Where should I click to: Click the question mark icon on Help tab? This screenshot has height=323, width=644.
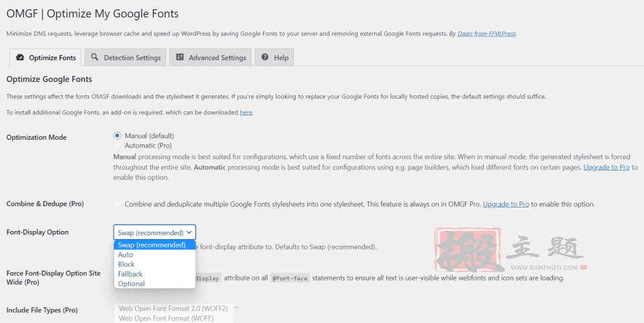(265, 57)
